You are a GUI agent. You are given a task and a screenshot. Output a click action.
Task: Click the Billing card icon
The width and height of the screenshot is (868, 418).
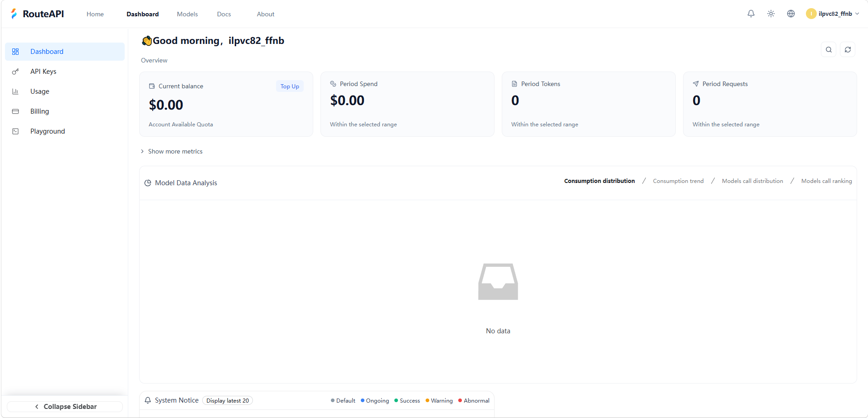point(15,111)
